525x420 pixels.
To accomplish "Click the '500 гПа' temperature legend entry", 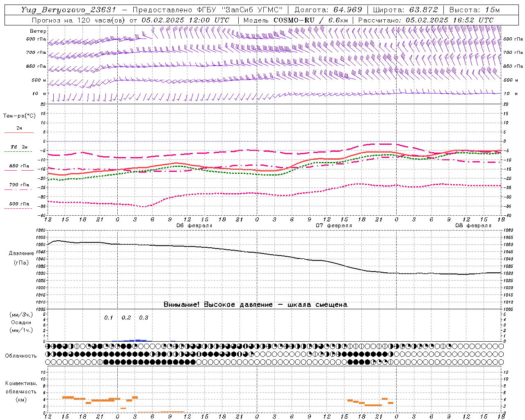I will coord(19,204).
